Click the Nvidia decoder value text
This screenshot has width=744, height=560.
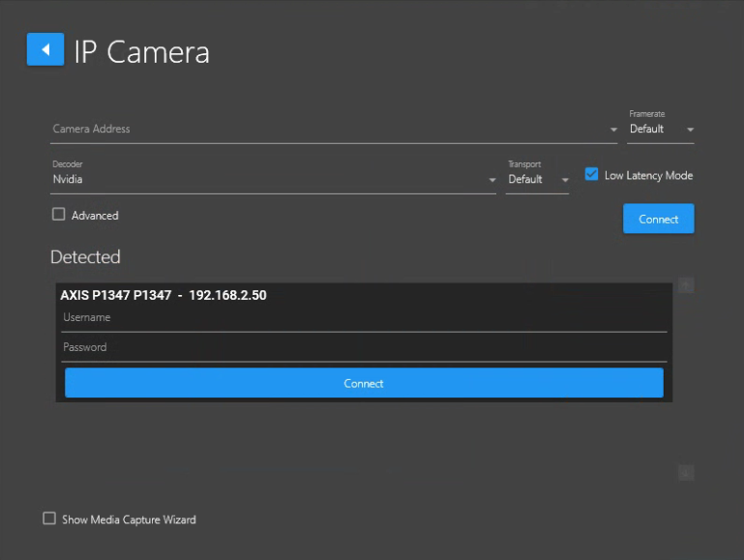[68, 179]
